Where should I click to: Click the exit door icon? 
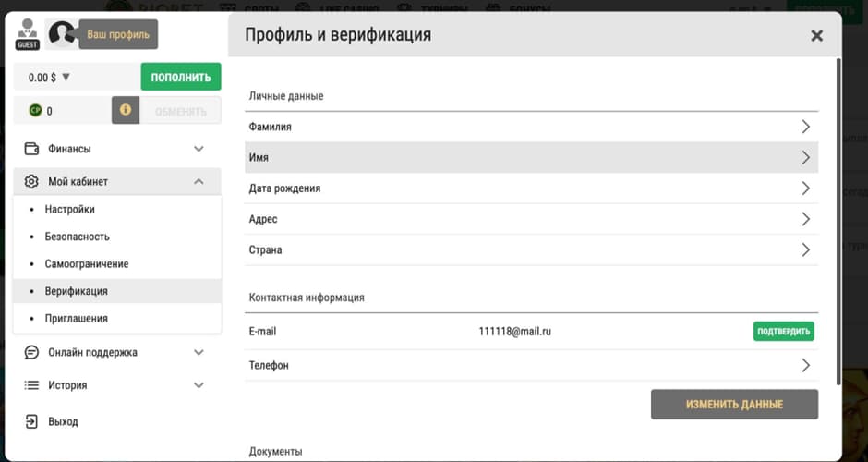pos(31,421)
